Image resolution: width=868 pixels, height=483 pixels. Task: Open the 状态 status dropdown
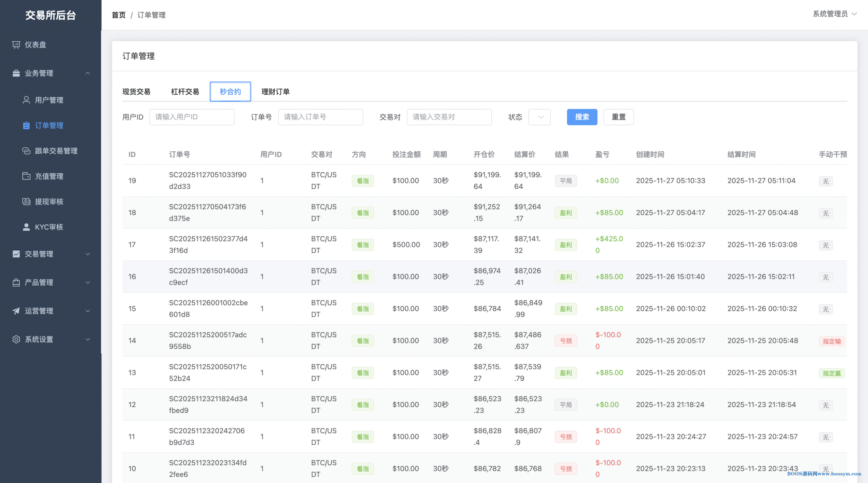point(539,117)
